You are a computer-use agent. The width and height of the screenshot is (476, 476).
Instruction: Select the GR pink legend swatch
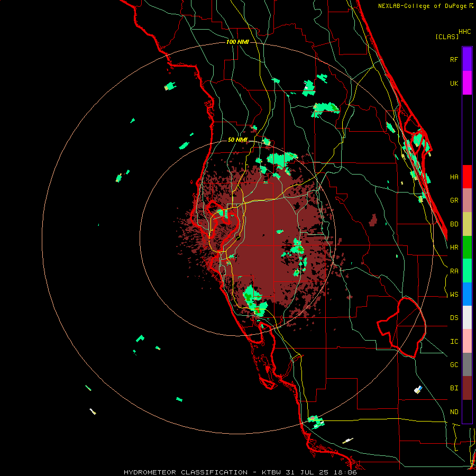point(467,200)
